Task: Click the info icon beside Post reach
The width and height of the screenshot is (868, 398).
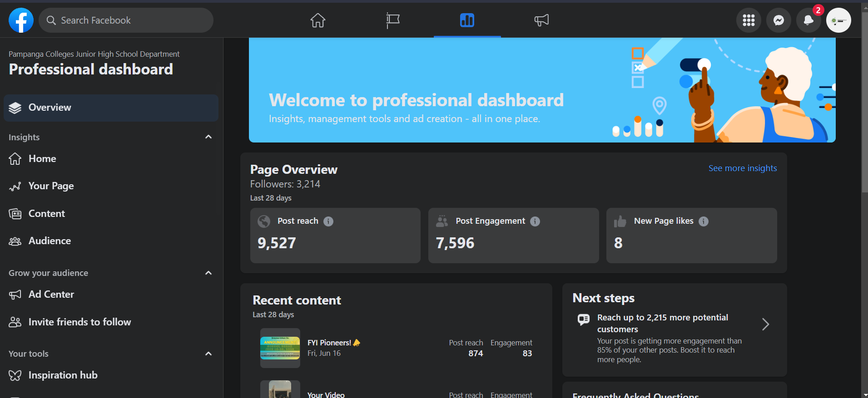Action: (328, 221)
